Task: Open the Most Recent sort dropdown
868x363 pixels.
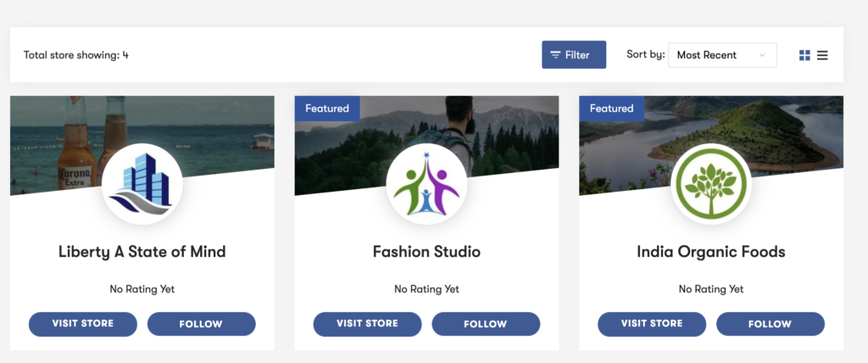Action: click(x=722, y=55)
